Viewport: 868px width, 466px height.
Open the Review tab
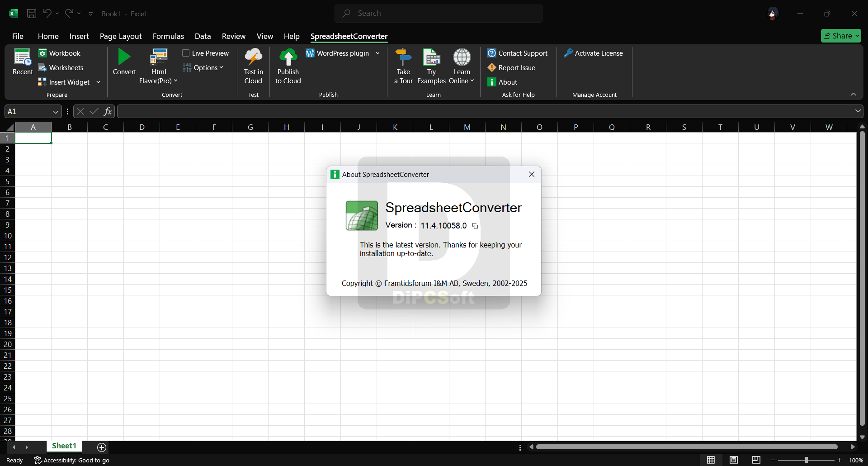tap(234, 36)
